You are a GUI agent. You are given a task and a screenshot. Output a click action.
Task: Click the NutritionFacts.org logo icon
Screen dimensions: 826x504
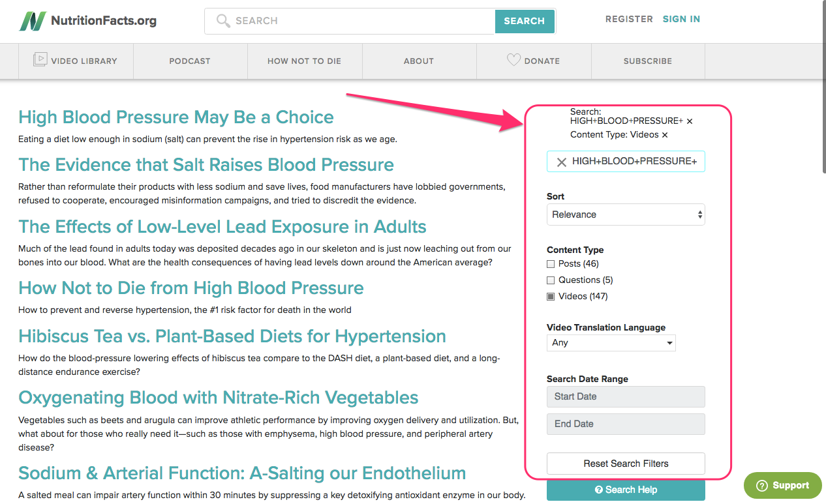pos(33,21)
